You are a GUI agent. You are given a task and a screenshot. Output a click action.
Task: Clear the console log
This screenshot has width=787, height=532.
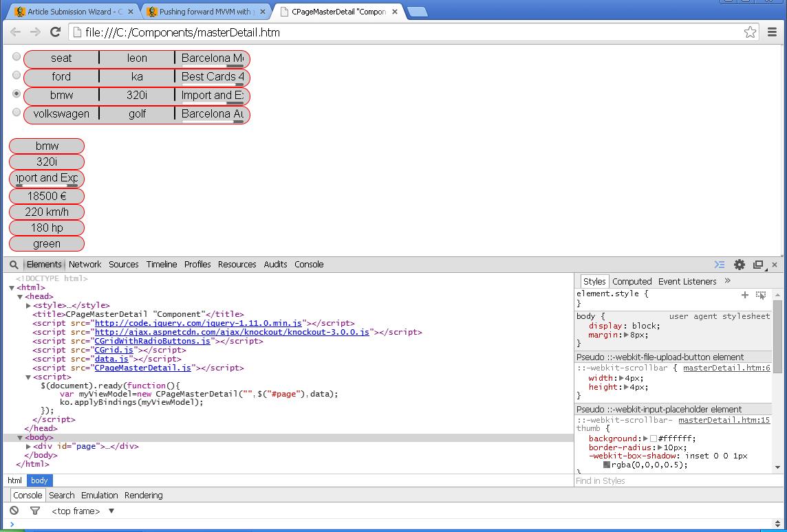14,511
